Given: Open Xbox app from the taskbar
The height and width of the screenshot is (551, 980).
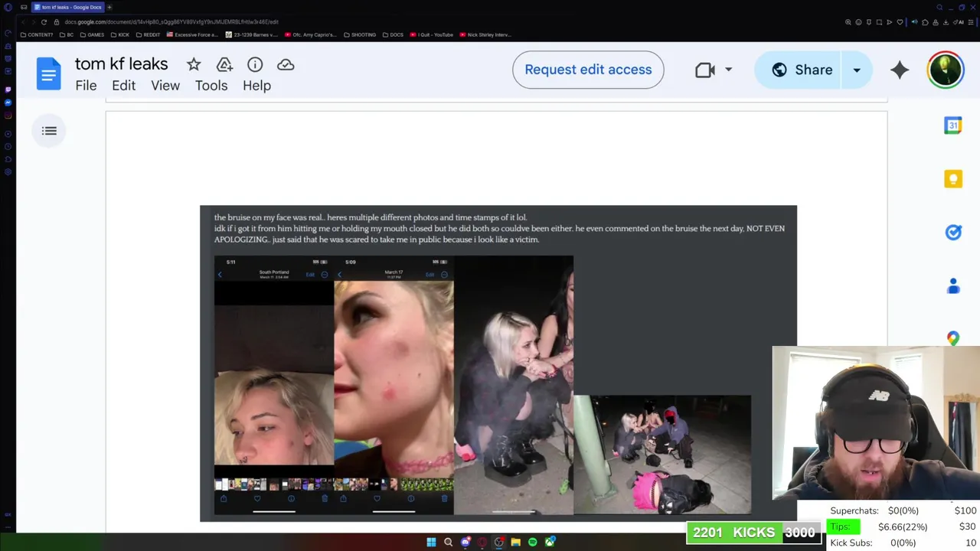Looking at the screenshot, I should coord(550,543).
